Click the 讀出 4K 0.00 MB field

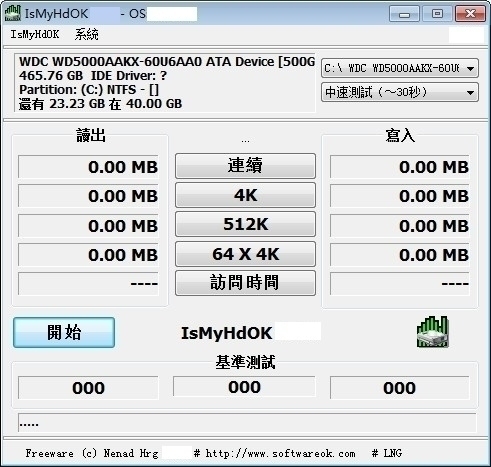(88, 196)
